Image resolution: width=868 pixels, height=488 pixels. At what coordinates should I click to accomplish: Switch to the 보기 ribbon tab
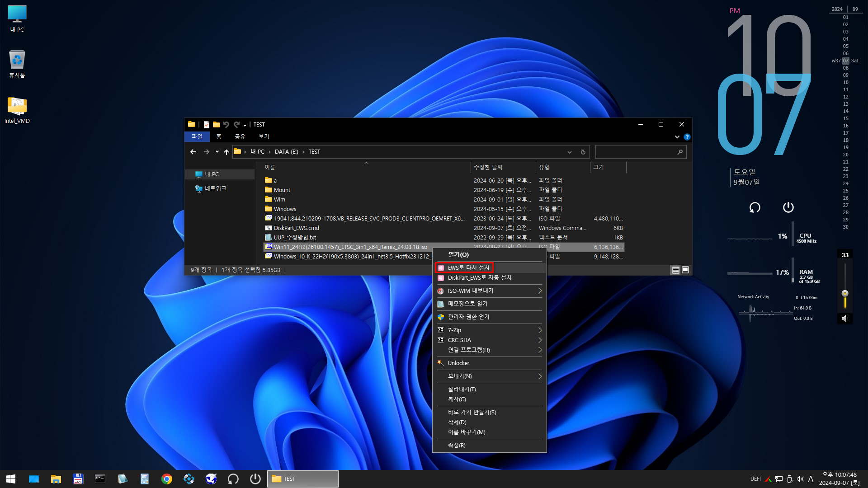pyautogui.click(x=264, y=136)
